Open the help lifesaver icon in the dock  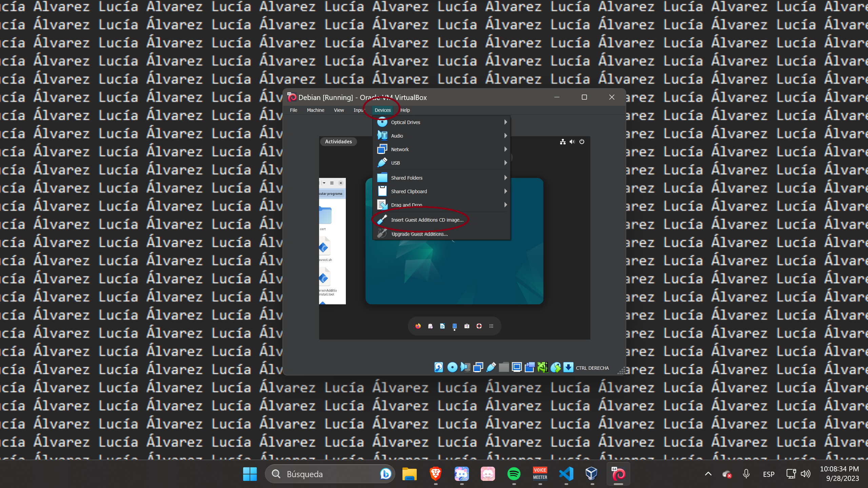pos(479,326)
